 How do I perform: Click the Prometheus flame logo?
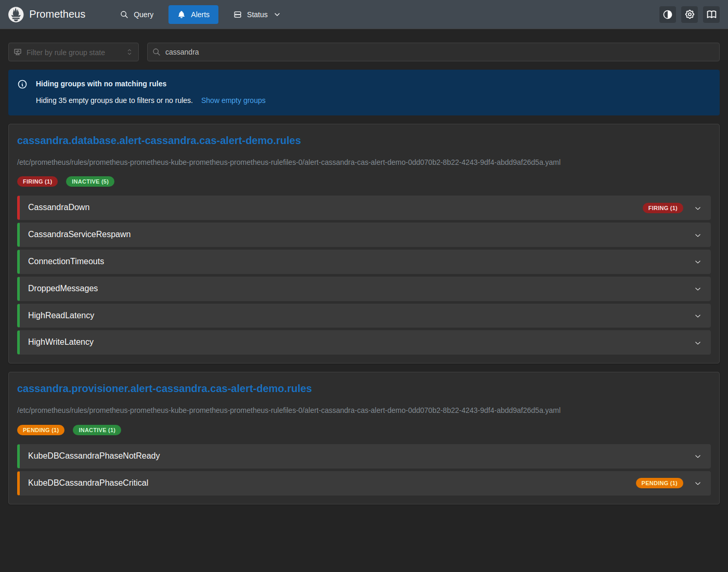click(x=16, y=15)
